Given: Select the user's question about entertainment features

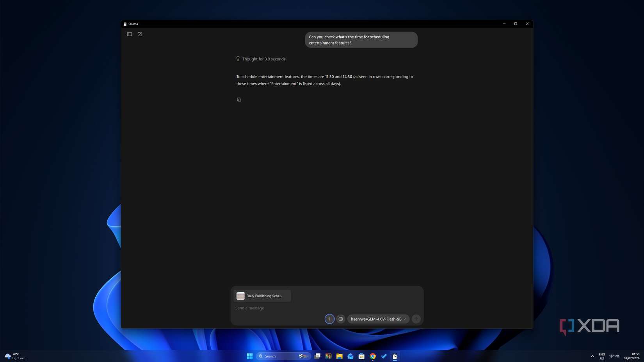Looking at the screenshot, I should [x=361, y=40].
